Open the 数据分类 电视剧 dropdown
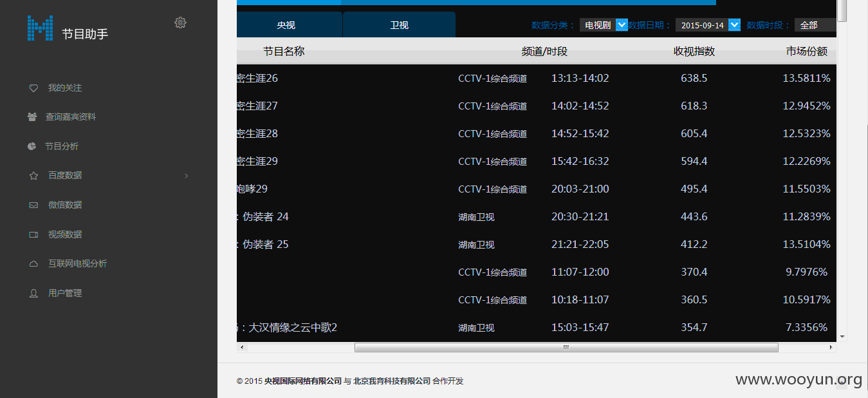868x398 pixels. point(604,25)
